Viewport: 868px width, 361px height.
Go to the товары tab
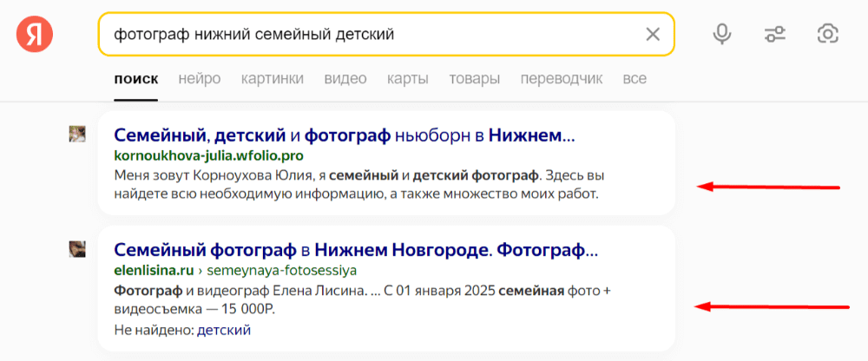(475, 79)
